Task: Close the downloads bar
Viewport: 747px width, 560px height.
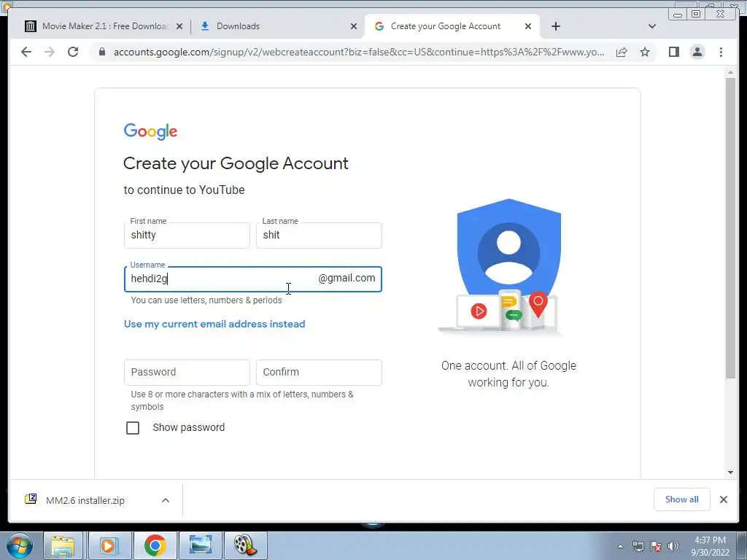Action: (x=724, y=499)
